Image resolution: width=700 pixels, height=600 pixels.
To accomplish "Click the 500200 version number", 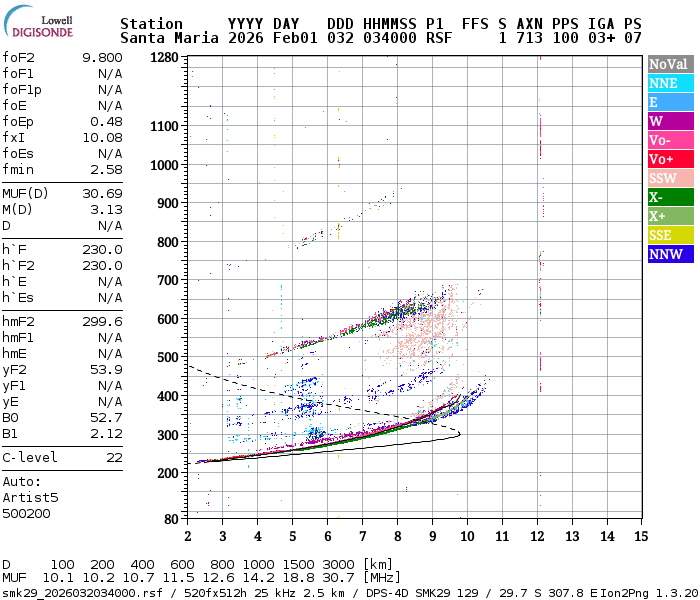I will click(26, 514).
